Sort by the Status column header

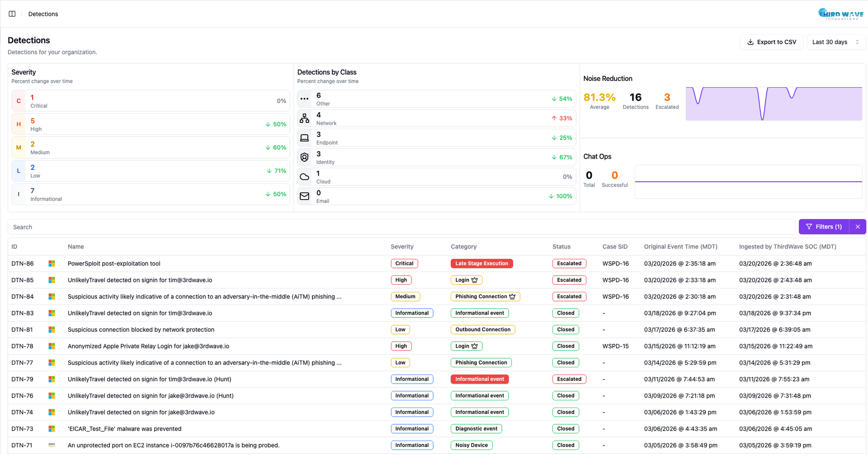tap(561, 247)
